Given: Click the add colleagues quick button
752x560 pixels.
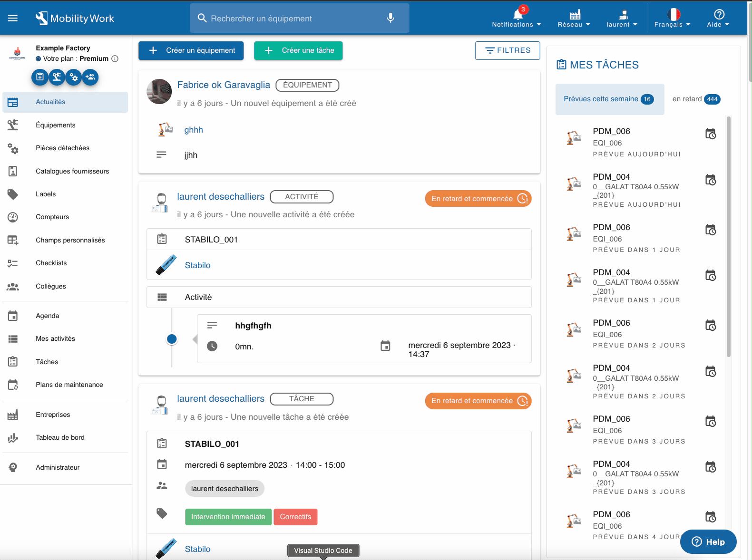Looking at the screenshot, I should click(x=90, y=77).
